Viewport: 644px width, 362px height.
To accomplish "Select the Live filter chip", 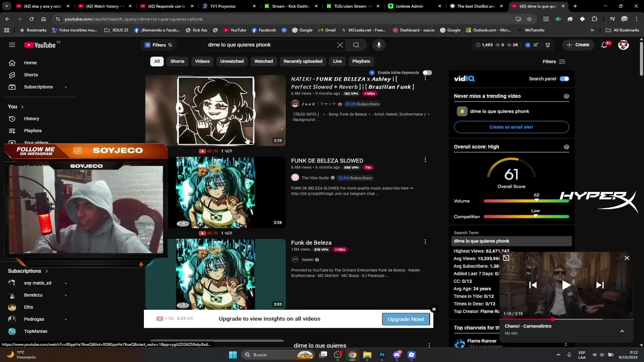I will [x=337, y=61].
